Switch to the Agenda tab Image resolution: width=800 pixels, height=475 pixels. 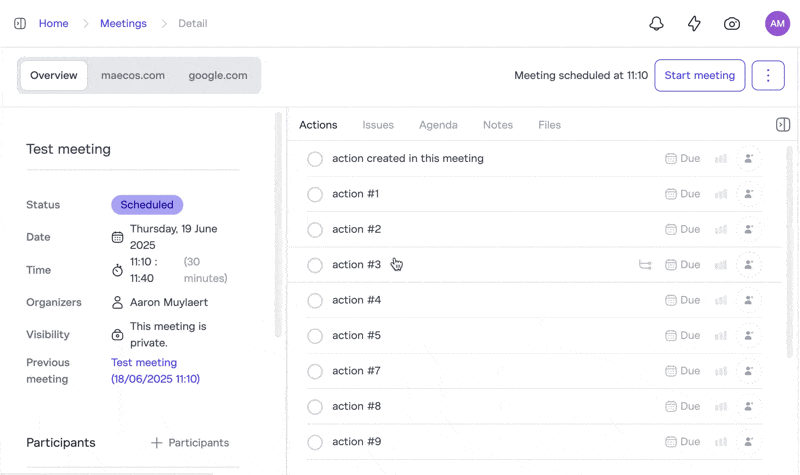click(x=438, y=125)
